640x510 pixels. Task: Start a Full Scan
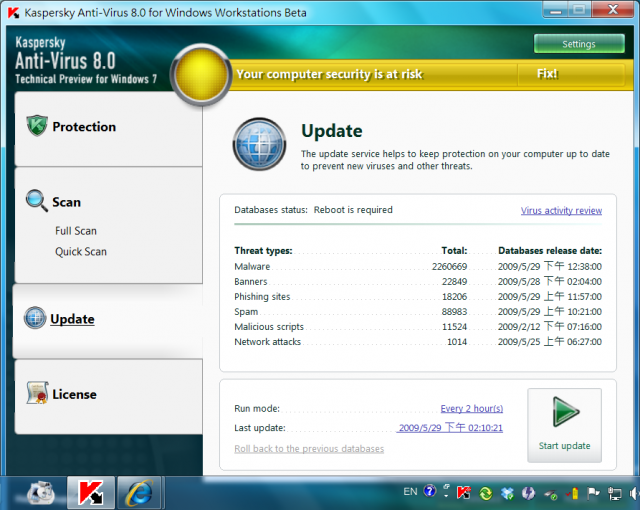point(76,231)
